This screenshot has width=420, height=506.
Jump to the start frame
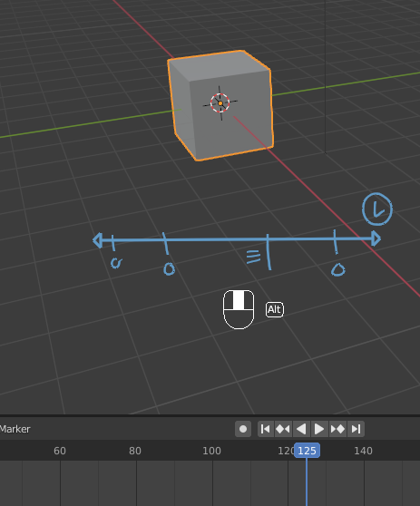[x=266, y=429]
